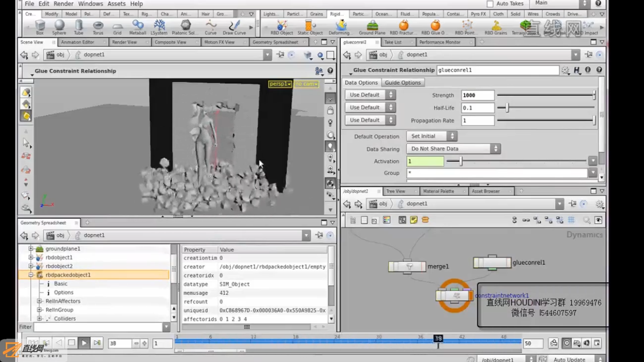The width and height of the screenshot is (644, 362).
Task: Adjust the Half-Life slider handle
Action: pyautogui.click(x=507, y=108)
